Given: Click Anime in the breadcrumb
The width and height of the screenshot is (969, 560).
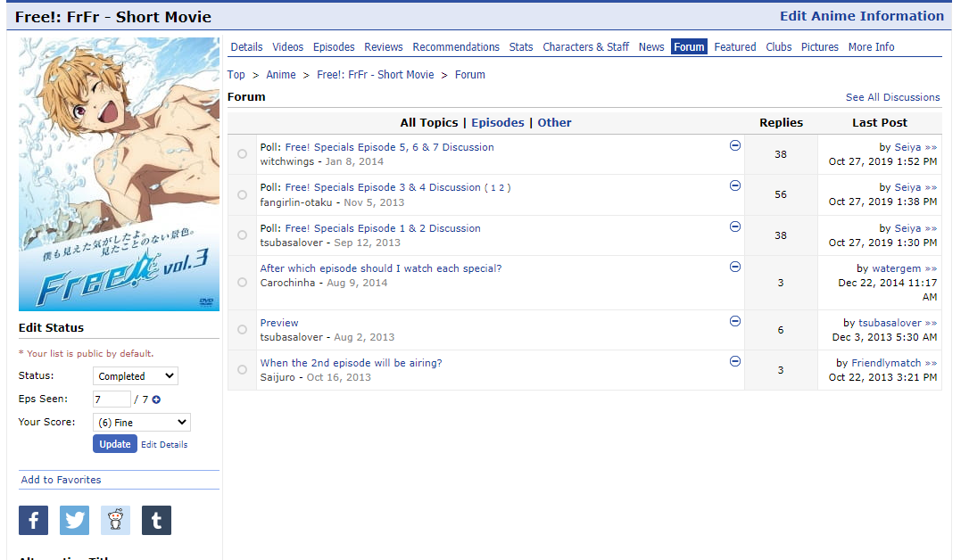Looking at the screenshot, I should coord(280,75).
